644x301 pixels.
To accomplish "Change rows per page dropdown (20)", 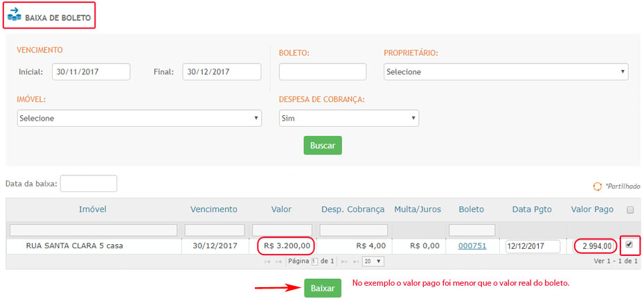I will pos(373,261).
